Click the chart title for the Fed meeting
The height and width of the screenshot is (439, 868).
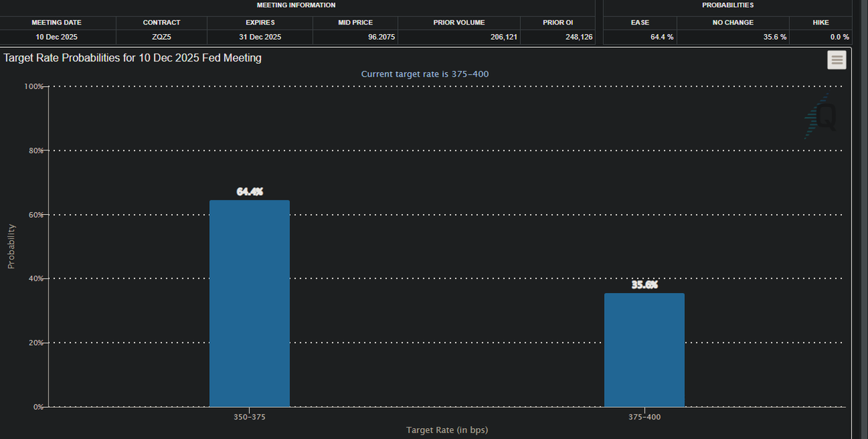click(x=132, y=58)
